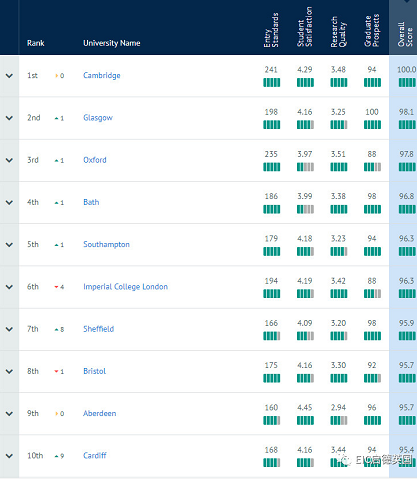The image size is (417, 479).
Task: Select Cambridge's Entry Standards value 241
Action: (271, 70)
